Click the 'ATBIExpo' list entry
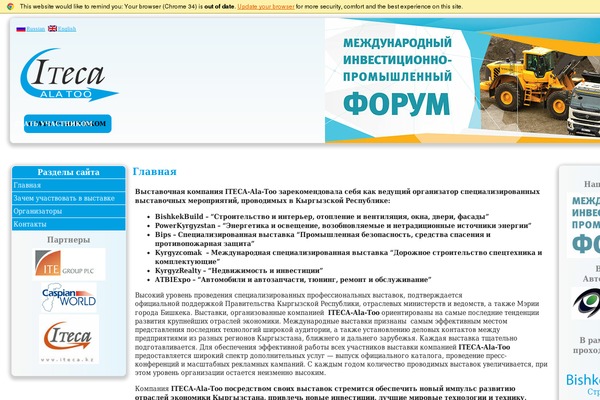Screen dimensions: 600x400 point(293,280)
